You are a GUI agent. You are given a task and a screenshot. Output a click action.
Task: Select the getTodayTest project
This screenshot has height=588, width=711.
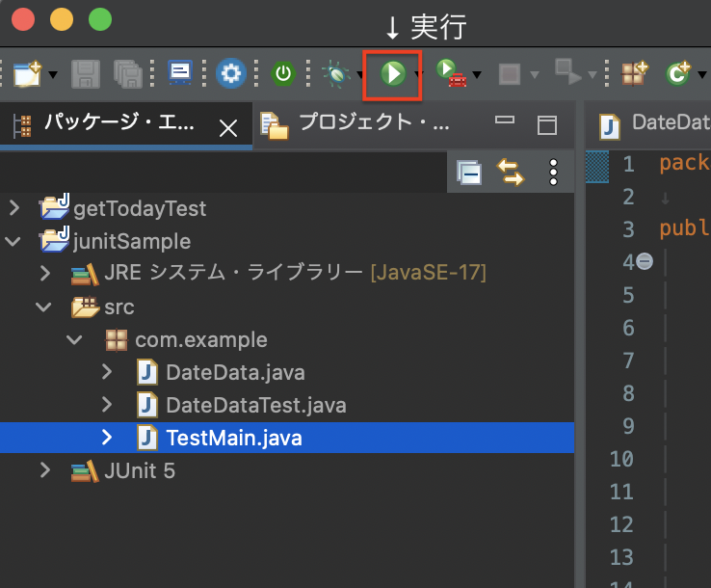tap(140, 209)
